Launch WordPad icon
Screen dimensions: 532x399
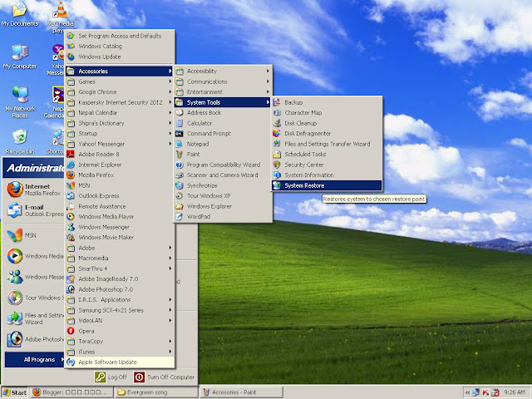[x=180, y=216]
